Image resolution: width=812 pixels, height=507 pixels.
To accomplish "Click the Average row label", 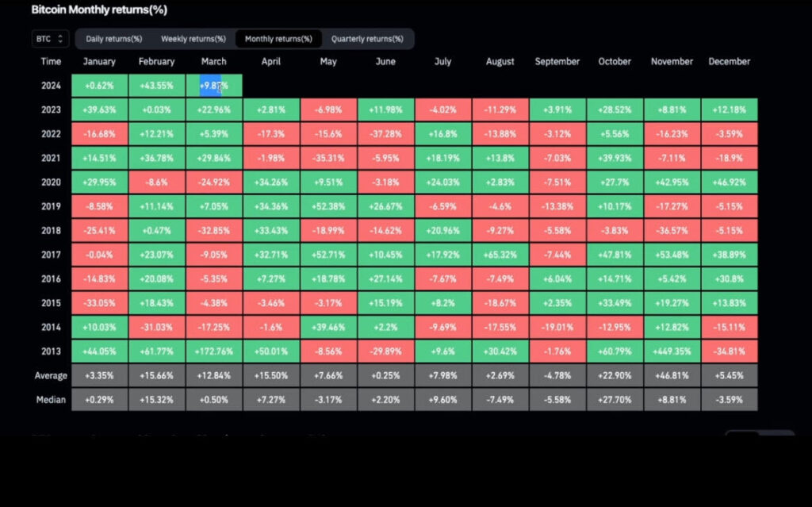I will [51, 375].
